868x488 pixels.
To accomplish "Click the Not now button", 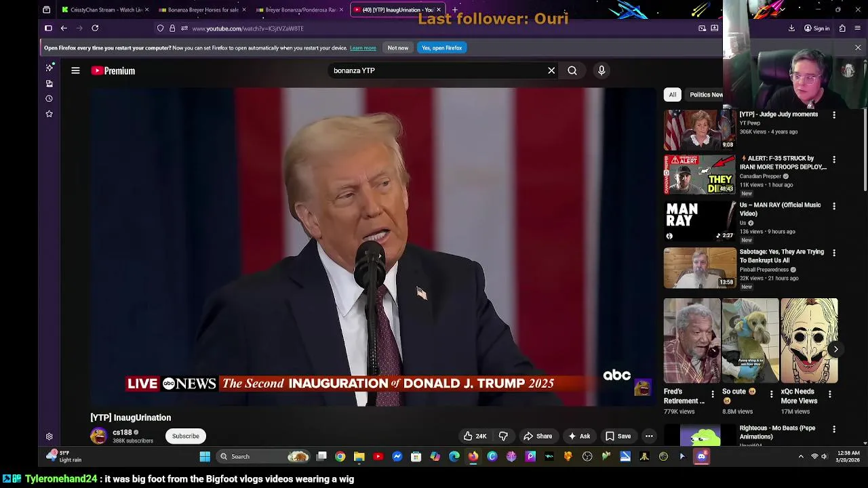I will [398, 48].
